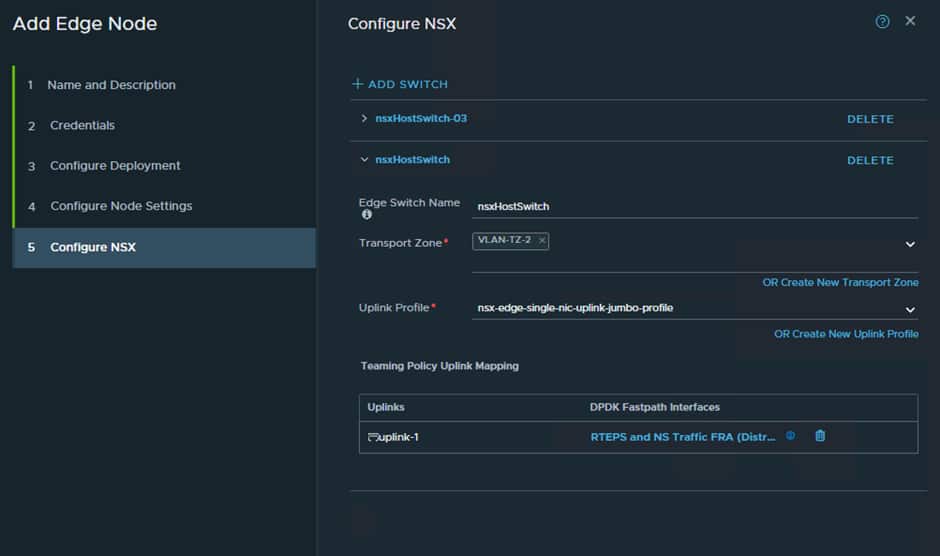Click the Edge Switch Name input field
Viewport: 940px width, 556px height.
pyautogui.click(x=694, y=206)
